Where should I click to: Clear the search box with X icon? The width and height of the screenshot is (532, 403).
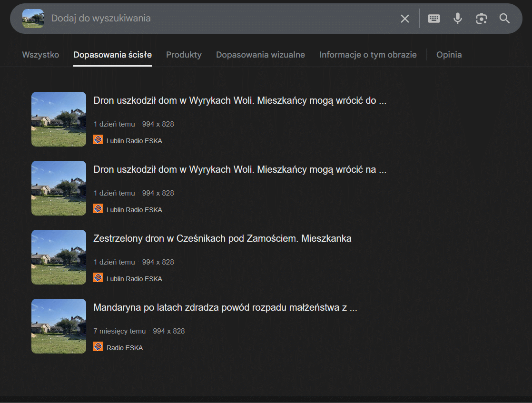point(404,19)
